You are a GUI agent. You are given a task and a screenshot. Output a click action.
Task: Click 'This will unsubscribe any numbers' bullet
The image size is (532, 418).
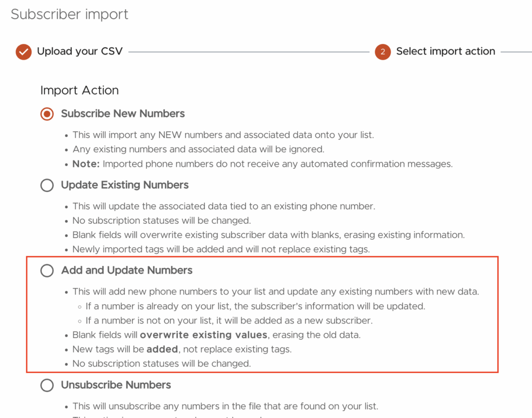coord(225,406)
